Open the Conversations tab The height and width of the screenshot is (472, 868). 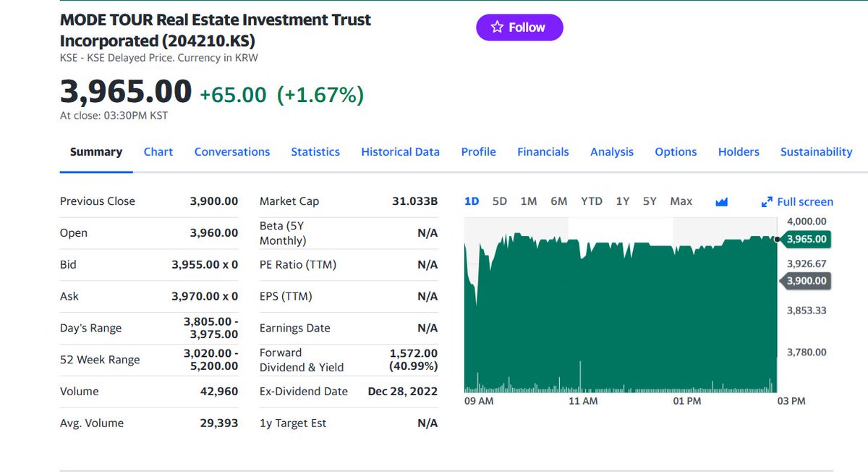pyautogui.click(x=232, y=152)
